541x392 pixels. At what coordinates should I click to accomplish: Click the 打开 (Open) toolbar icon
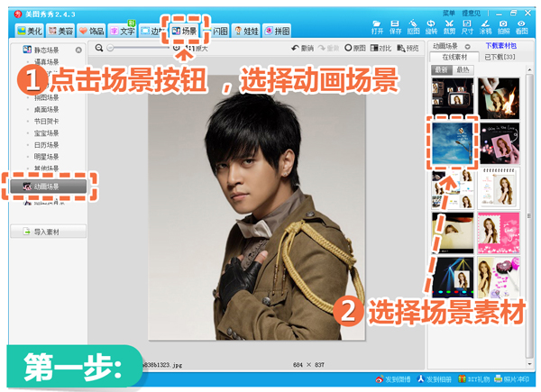[x=377, y=26]
